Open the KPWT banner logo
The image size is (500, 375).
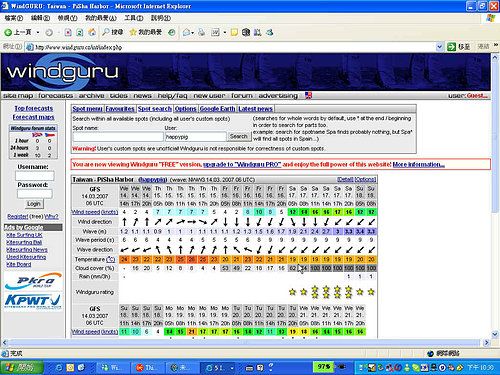tap(33, 301)
